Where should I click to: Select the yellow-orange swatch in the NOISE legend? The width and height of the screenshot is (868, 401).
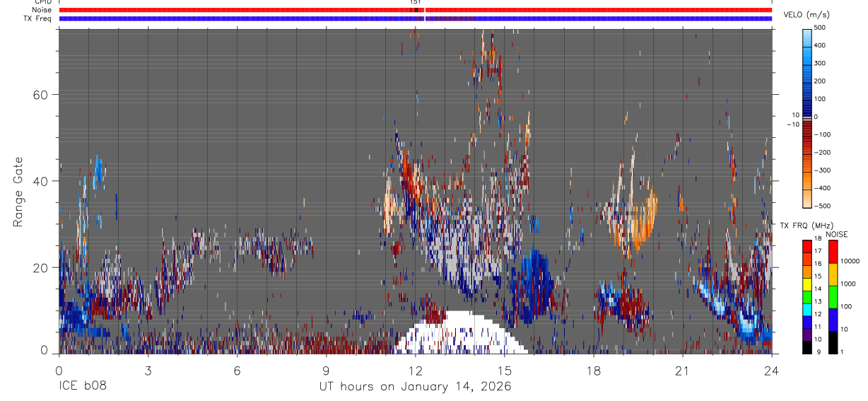tap(832, 274)
